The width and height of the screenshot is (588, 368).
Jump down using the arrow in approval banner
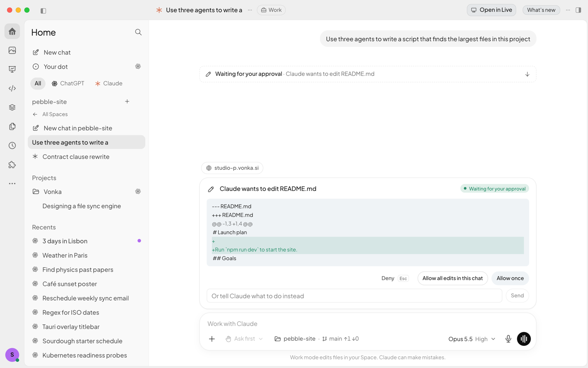[527, 74]
